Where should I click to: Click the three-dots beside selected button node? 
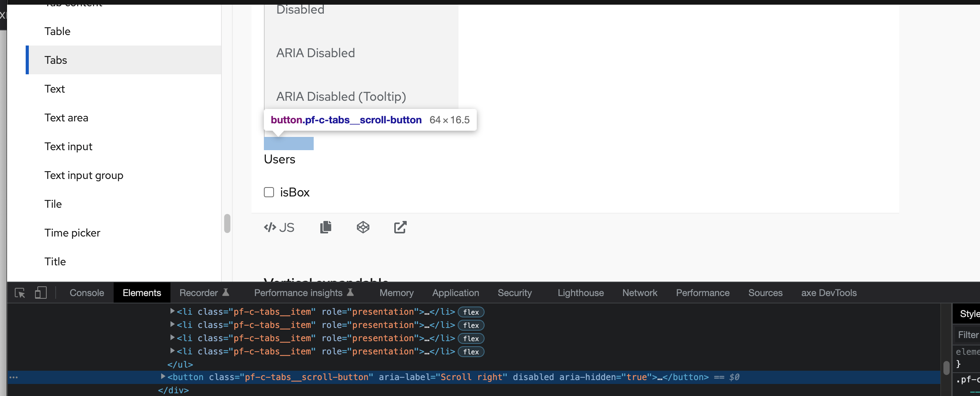click(14, 377)
